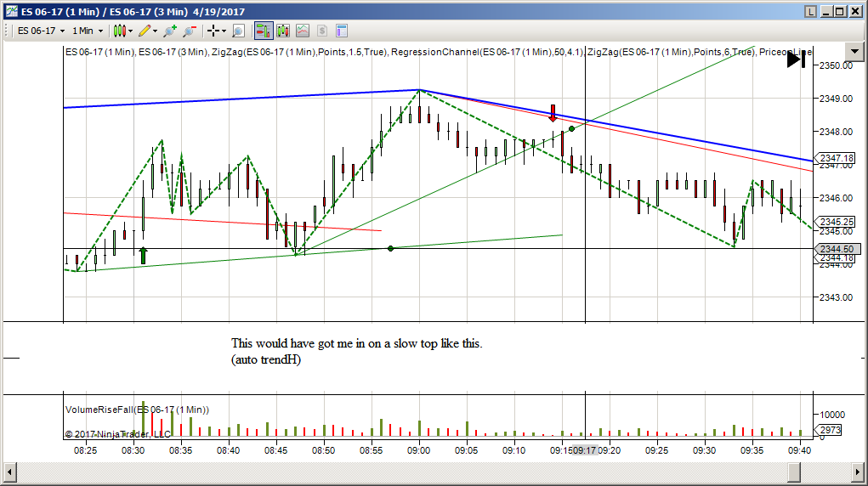Click the 2343.00 price axis label
The image size is (868, 486).
pyautogui.click(x=836, y=297)
